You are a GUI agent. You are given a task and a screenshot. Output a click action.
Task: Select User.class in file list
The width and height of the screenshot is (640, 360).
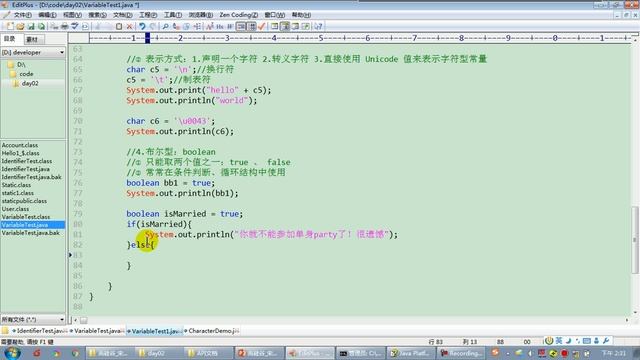pos(15,209)
